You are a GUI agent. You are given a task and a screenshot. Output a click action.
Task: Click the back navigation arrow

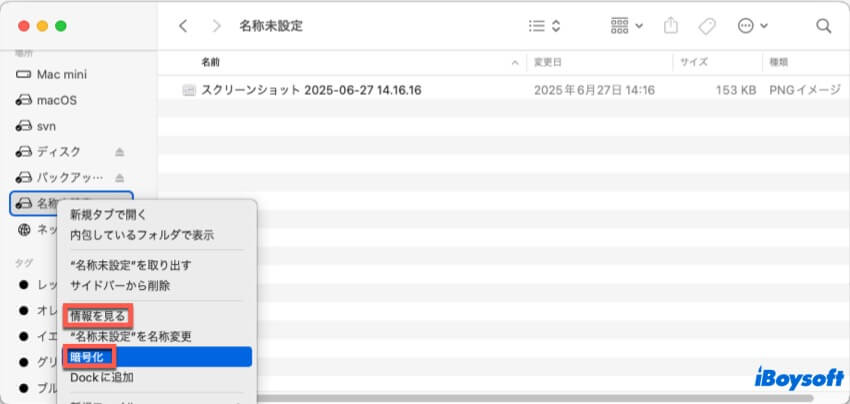point(183,26)
